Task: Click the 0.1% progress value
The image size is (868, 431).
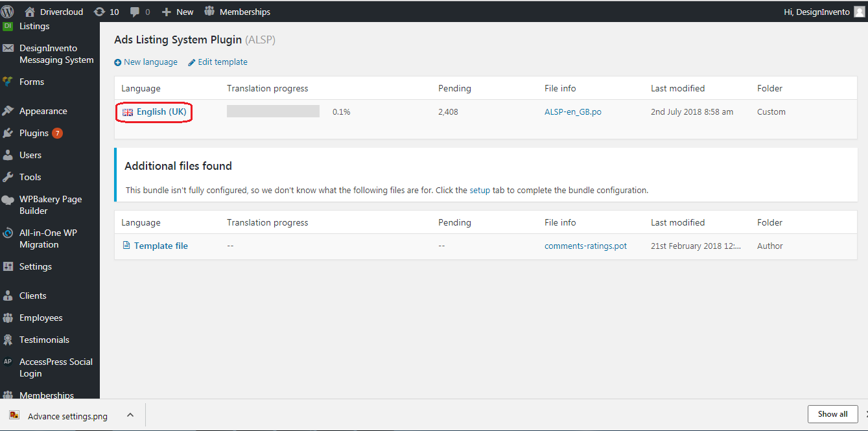Action: pyautogui.click(x=342, y=111)
